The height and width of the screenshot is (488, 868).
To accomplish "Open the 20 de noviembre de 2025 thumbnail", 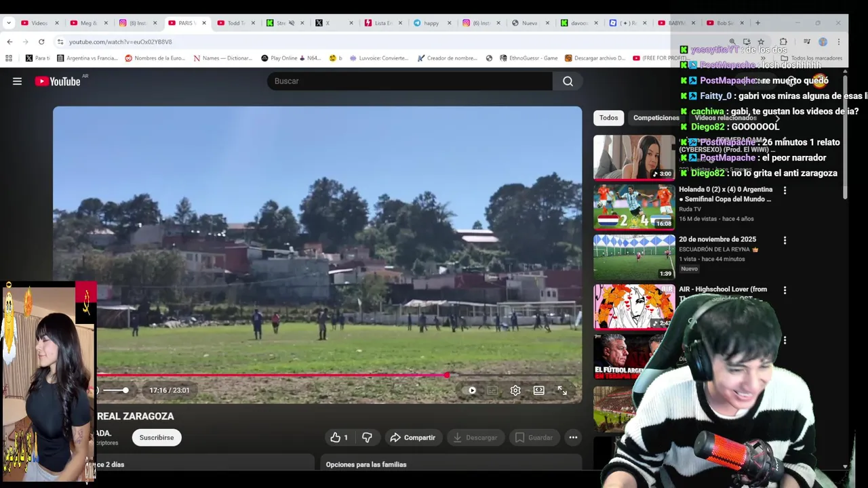I will tap(634, 258).
